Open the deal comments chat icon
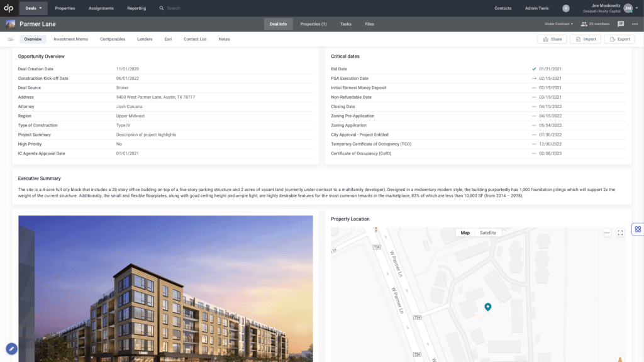Viewport: 644px width, 362px height. (621, 24)
